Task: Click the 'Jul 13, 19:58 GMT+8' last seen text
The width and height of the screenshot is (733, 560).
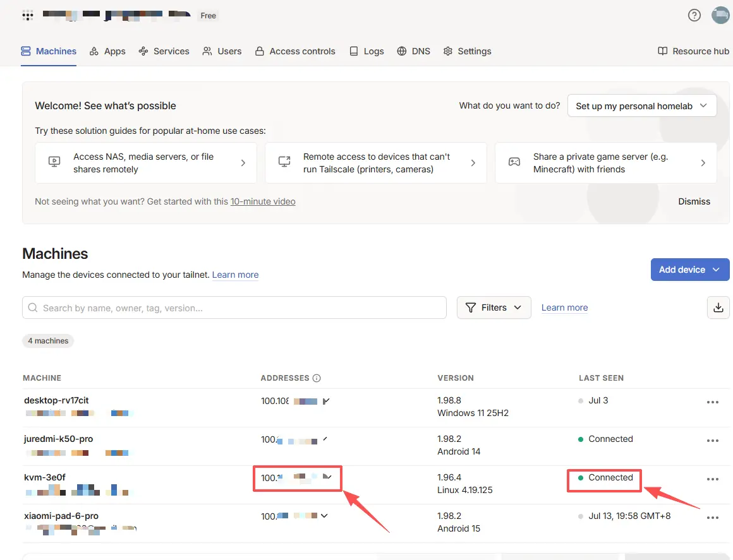Action: click(x=629, y=516)
